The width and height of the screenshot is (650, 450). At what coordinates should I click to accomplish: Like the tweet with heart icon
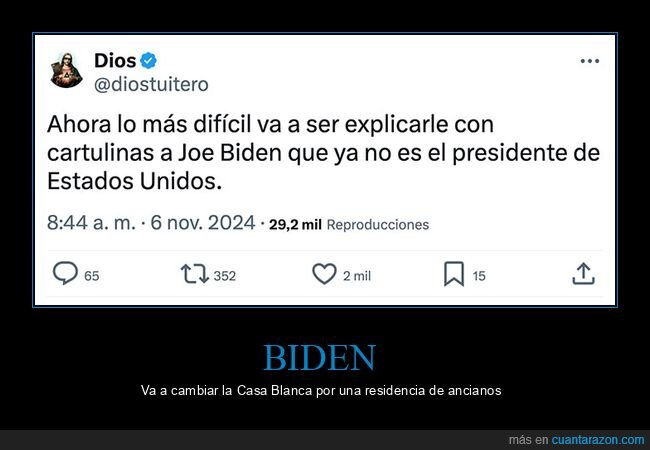pyautogui.click(x=324, y=274)
